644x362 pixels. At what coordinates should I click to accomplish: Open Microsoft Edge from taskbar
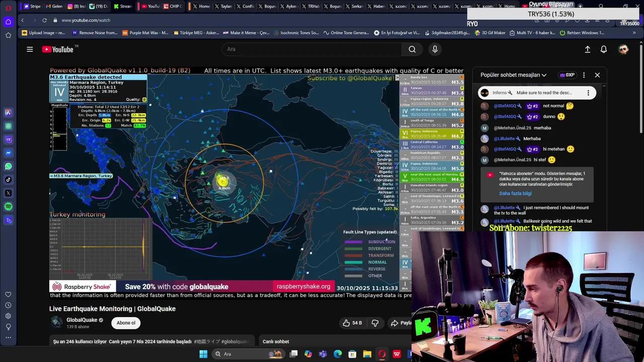point(338,354)
